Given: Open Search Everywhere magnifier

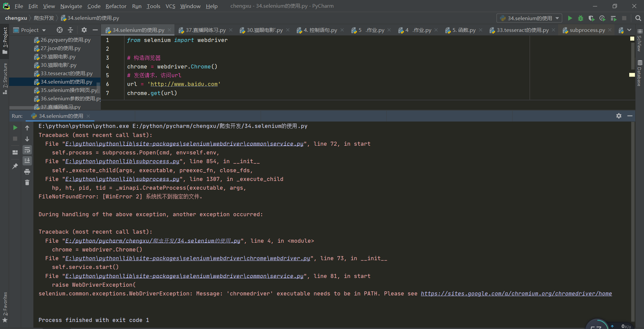Looking at the screenshot, I should click(x=638, y=18).
